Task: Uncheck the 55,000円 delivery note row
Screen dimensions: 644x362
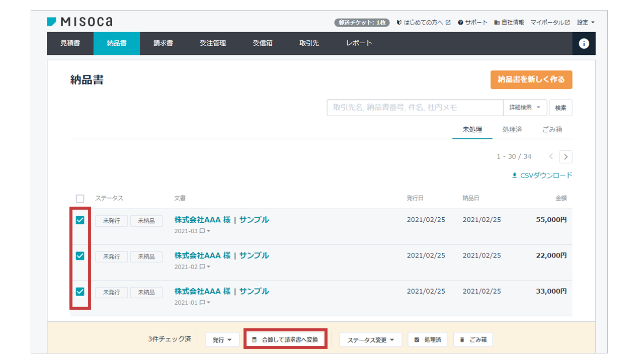Action: pos(80,220)
